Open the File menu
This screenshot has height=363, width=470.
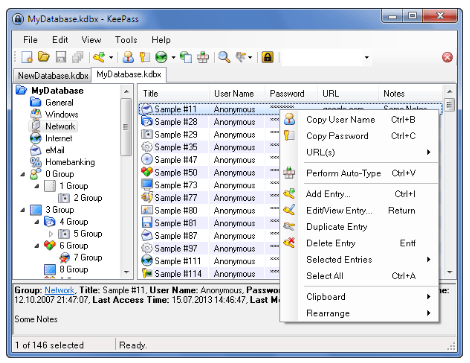[x=30, y=40]
